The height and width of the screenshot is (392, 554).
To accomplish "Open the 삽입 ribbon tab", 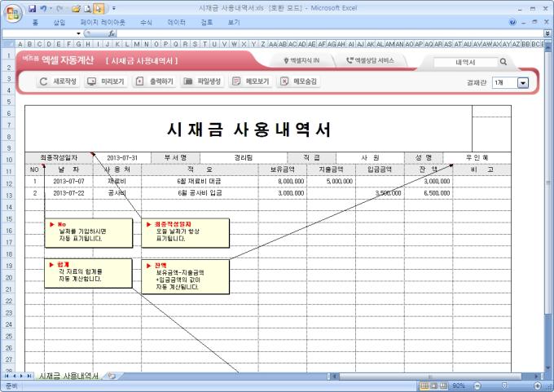I will [x=59, y=23].
